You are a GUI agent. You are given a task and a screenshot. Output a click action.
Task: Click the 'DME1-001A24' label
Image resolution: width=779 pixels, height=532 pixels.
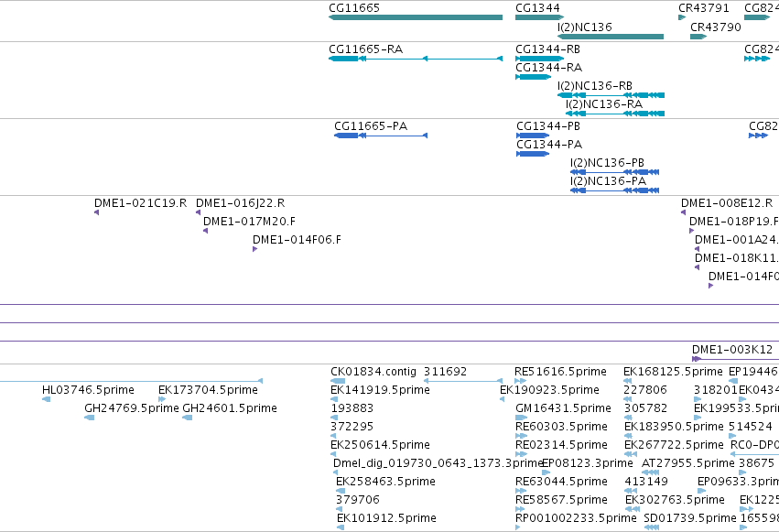[x=737, y=240]
